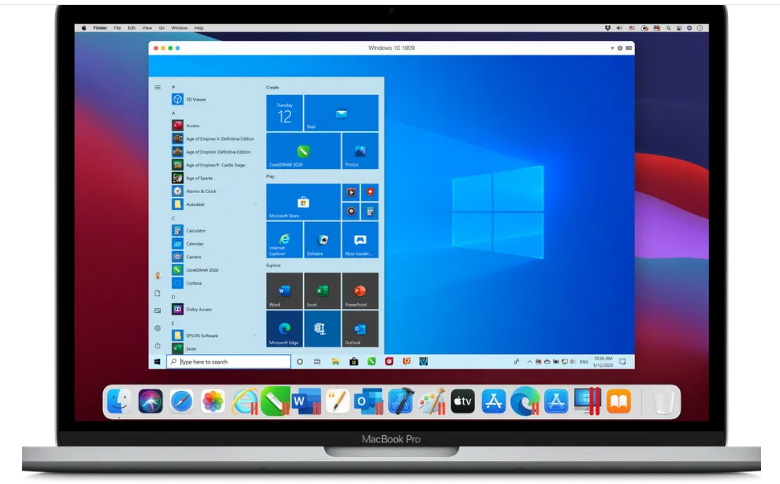Expand the Start menu hamburger button
Image resolution: width=780 pixels, height=484 pixels.
[x=158, y=87]
